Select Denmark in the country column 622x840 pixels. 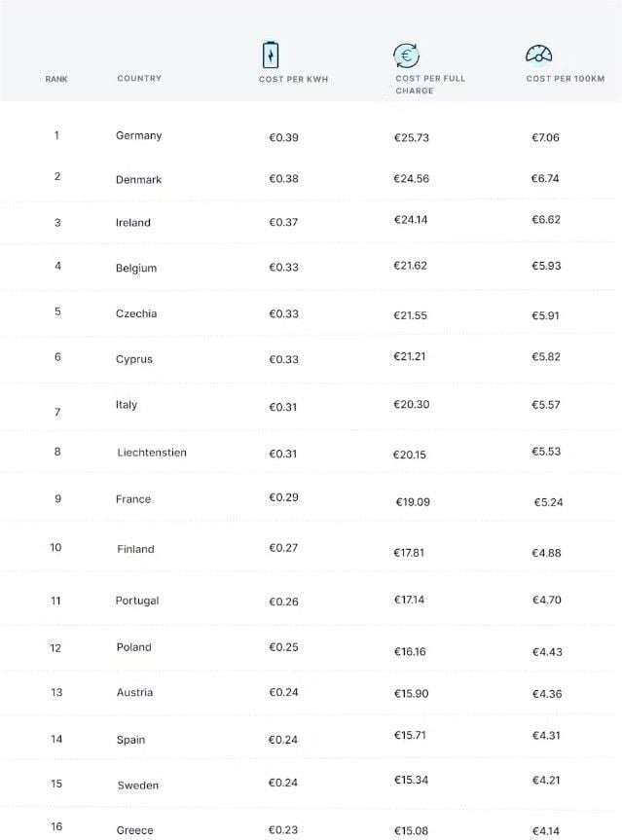pos(139,179)
